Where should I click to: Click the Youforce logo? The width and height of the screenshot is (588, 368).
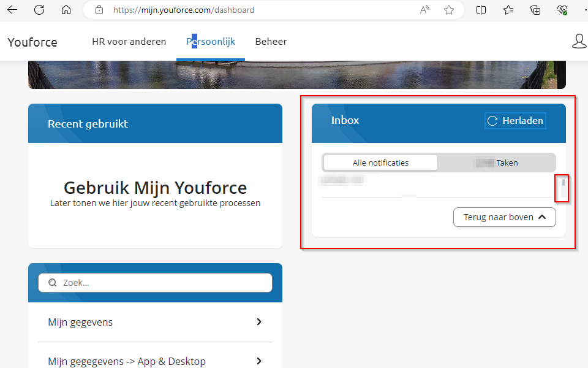(x=32, y=42)
